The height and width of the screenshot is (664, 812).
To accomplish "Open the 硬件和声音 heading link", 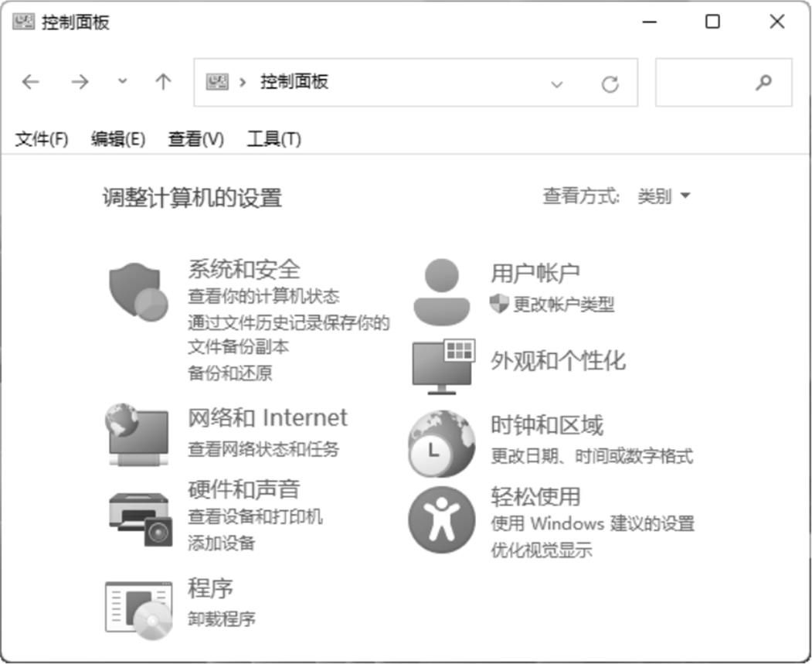I will tap(244, 489).
